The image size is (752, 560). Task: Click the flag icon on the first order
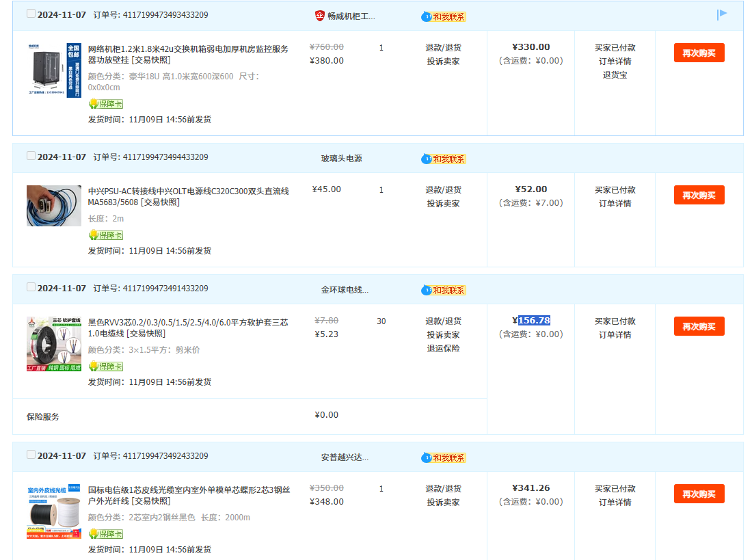pyautogui.click(x=722, y=14)
